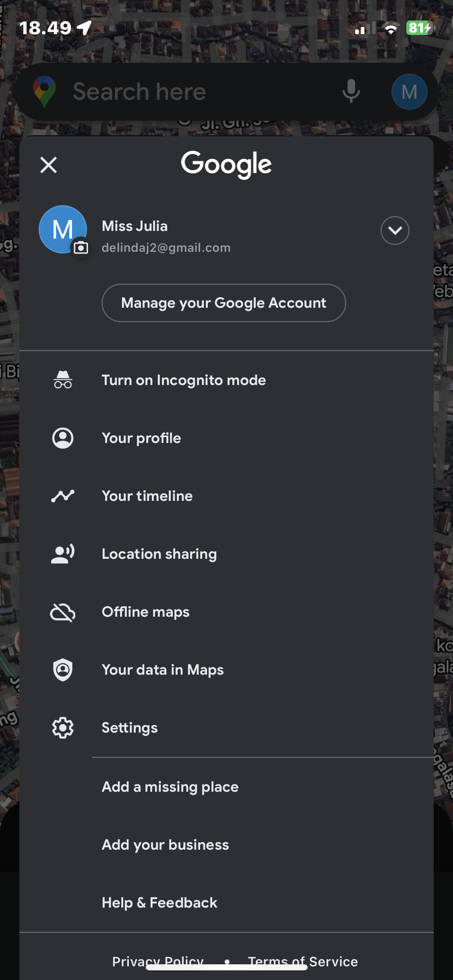Tap the large M profile avatar
Image resolution: width=453 pixels, height=980 pixels.
[x=63, y=229]
